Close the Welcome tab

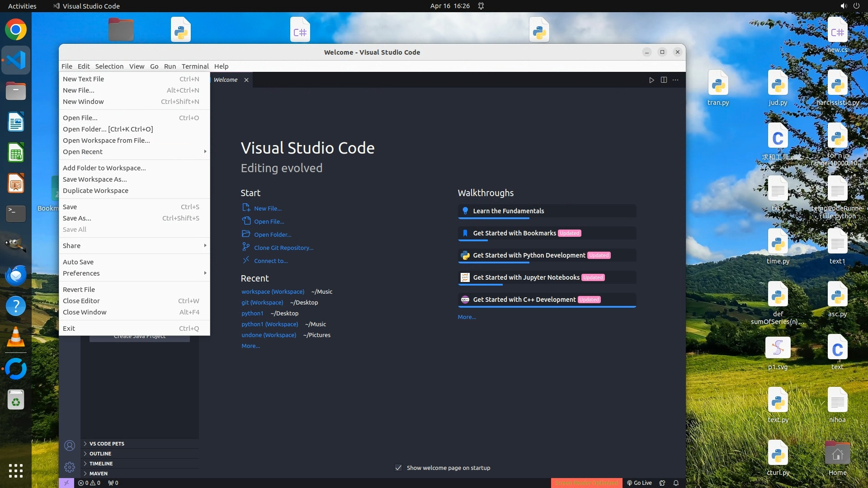click(246, 80)
